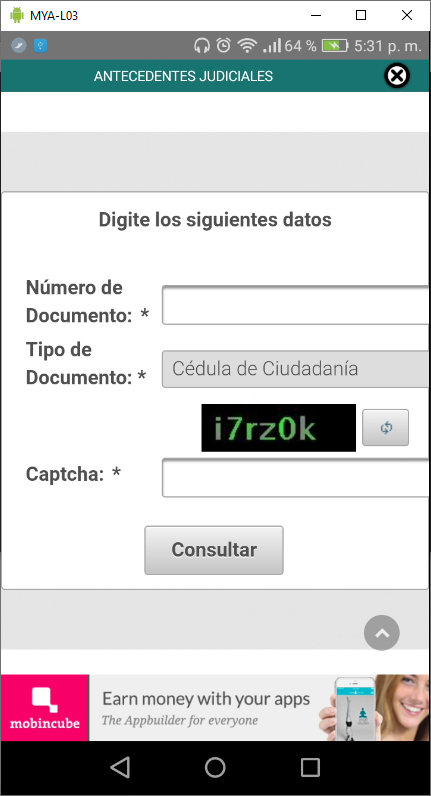Screen dimensions: 431x796
Task: Click the Wi-Fi signal status icon
Action: click(247, 46)
